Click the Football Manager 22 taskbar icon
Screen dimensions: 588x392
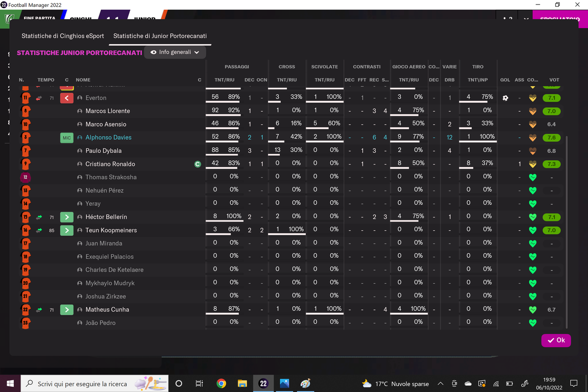click(263, 384)
